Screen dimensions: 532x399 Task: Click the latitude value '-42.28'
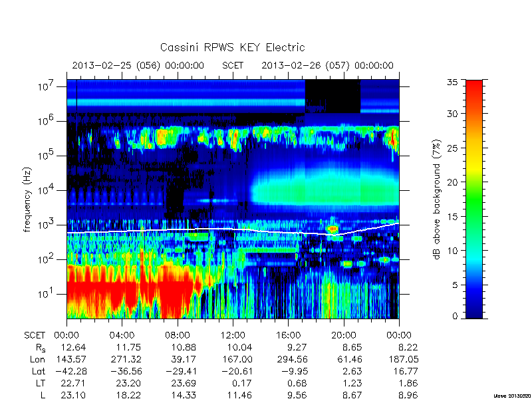click(x=71, y=372)
